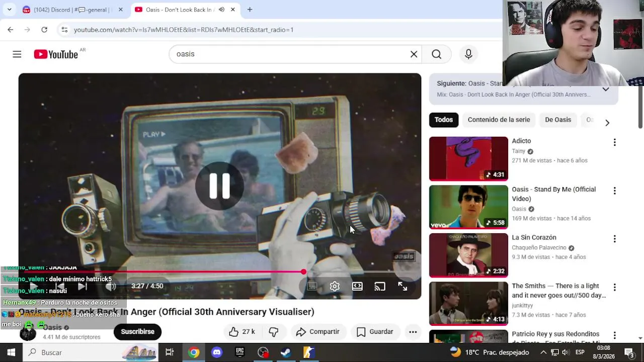This screenshot has height=362, width=644.
Task: Toggle subtitles button in player
Action: pyautogui.click(x=312, y=286)
